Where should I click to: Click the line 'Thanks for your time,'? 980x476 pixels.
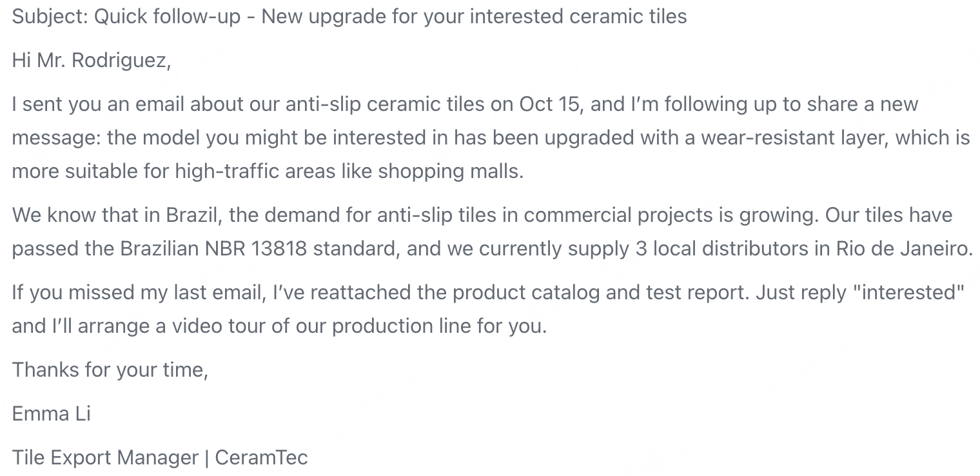pyautogui.click(x=110, y=370)
